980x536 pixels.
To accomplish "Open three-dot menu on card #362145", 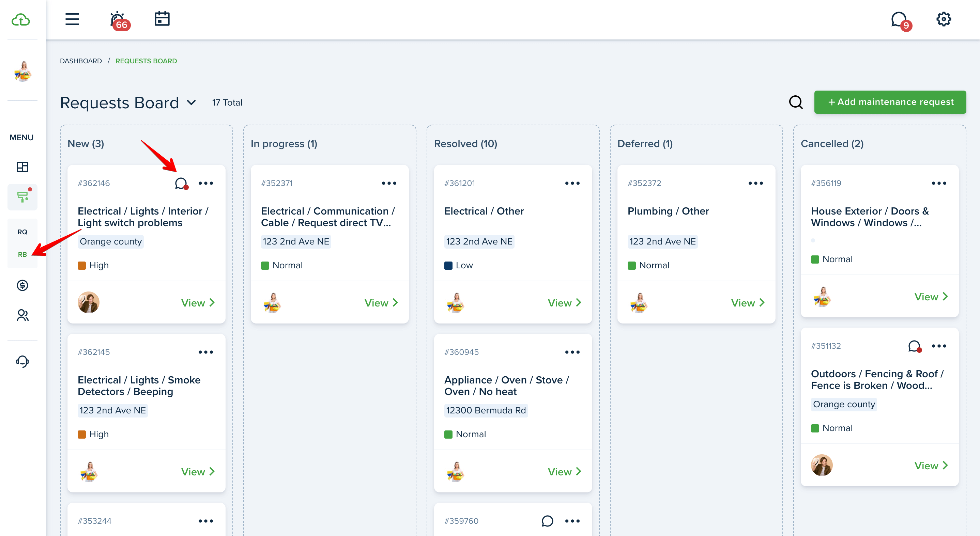I will point(206,352).
